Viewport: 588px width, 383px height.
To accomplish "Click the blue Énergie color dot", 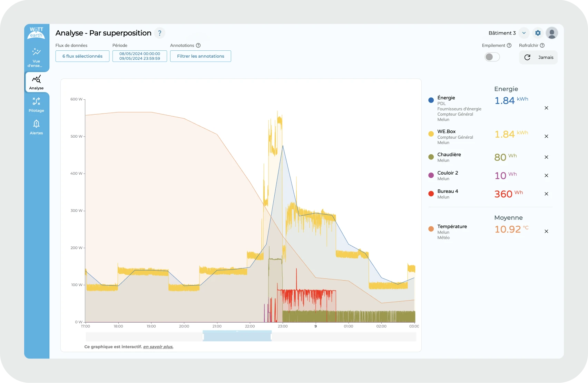I will [x=431, y=100].
